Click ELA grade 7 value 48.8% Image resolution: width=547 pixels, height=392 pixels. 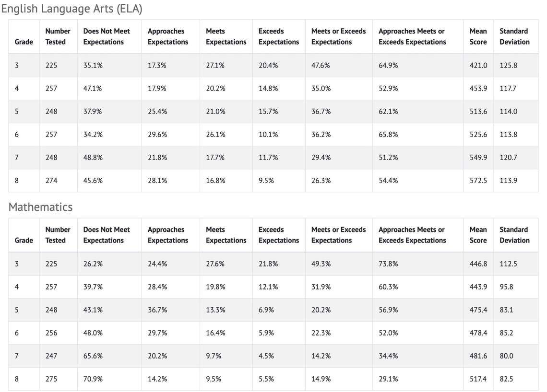pos(93,157)
